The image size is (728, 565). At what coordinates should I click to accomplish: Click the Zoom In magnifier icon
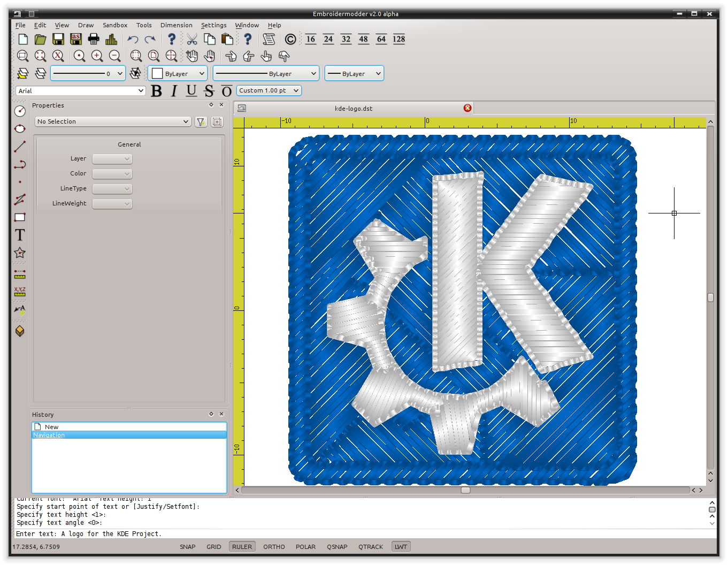click(x=97, y=56)
